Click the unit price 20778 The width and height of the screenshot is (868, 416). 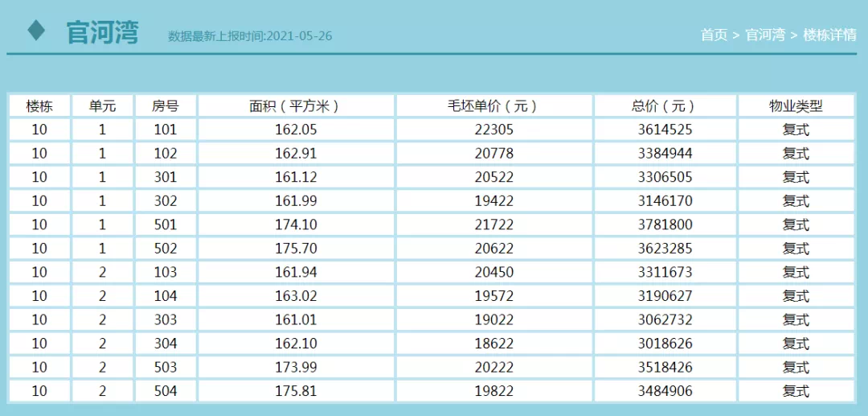coord(494,154)
